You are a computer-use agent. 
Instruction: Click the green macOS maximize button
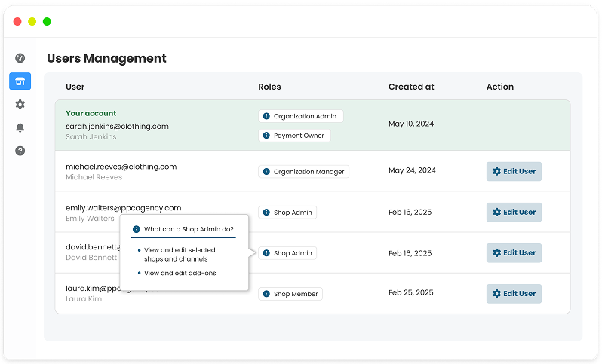(47, 21)
